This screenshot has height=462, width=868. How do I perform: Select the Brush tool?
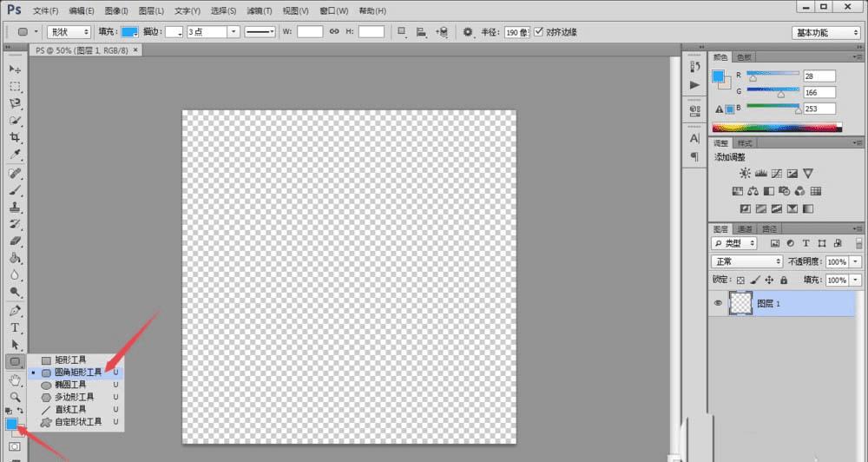[x=15, y=190]
